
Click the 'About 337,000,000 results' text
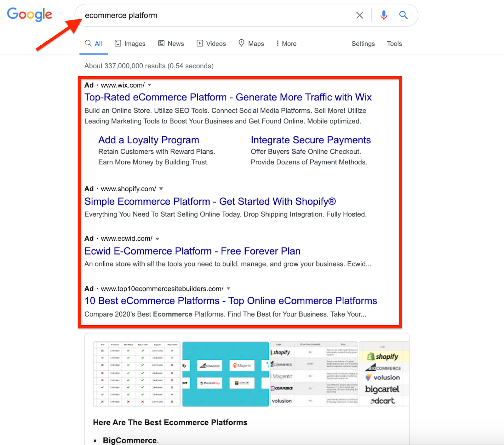coord(149,66)
